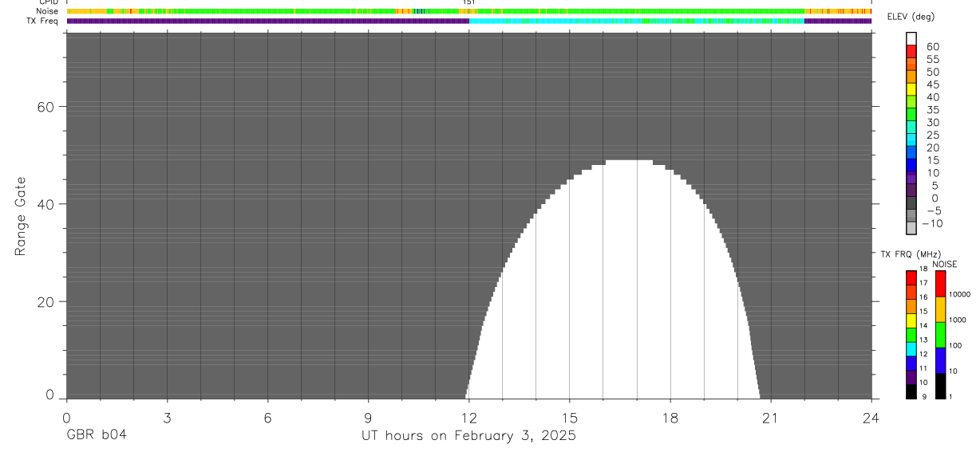Click the 'NOISE' legend title above noise colorbar
The image size is (980, 452).
pyautogui.click(x=945, y=264)
